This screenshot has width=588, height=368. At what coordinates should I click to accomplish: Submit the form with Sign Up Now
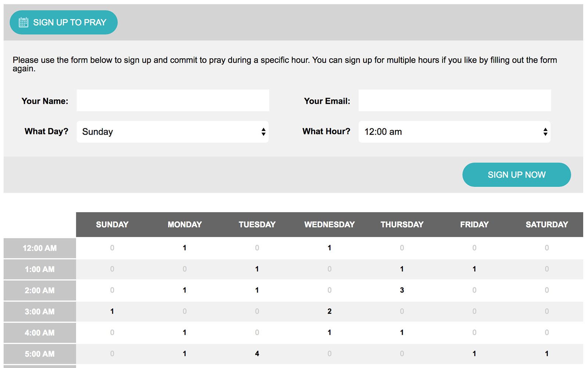tap(517, 175)
